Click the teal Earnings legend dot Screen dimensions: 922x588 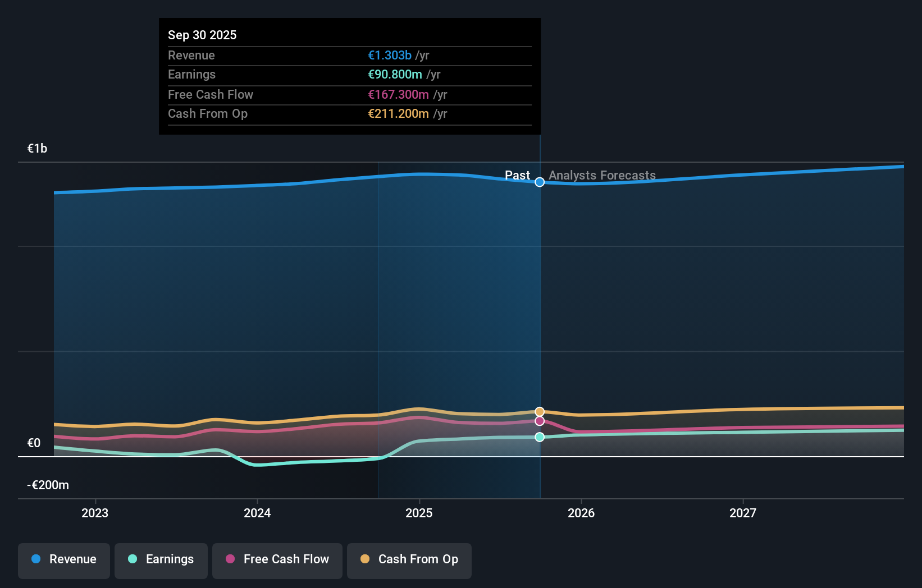tap(131, 559)
